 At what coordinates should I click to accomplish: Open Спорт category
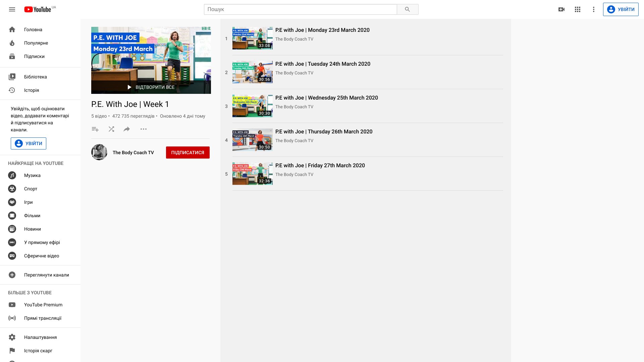pyautogui.click(x=40, y=189)
